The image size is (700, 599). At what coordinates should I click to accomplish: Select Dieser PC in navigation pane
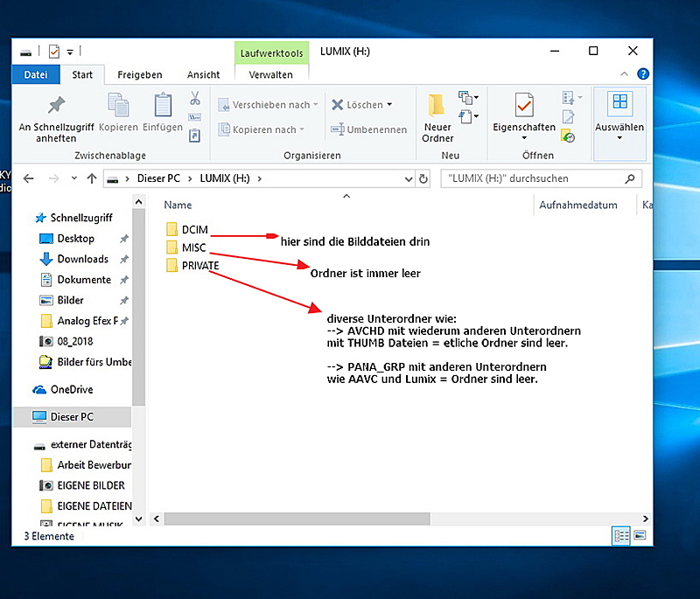(72, 417)
